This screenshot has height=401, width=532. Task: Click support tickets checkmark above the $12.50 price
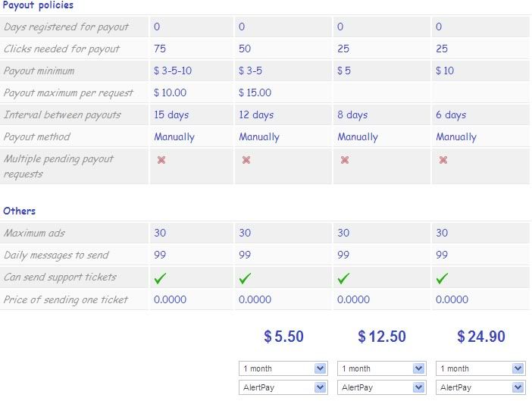343,278
